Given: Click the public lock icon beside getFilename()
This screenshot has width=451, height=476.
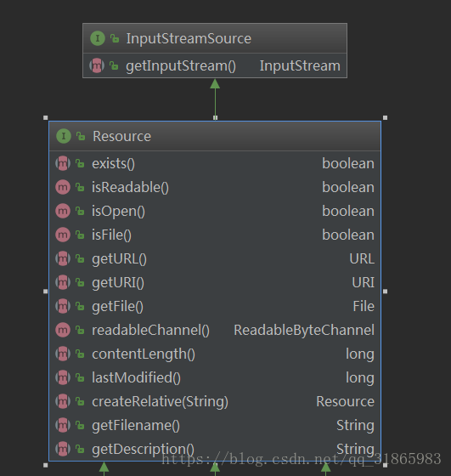Looking at the screenshot, I should tap(80, 425).
